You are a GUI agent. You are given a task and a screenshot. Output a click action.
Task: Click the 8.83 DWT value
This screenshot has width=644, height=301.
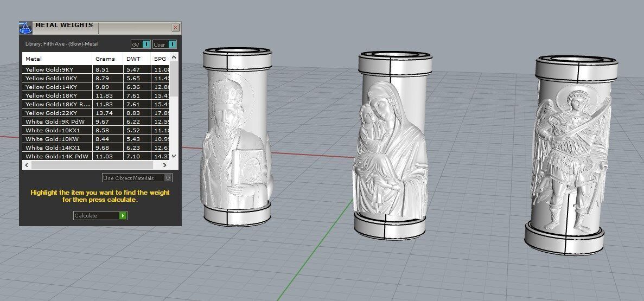133,112
